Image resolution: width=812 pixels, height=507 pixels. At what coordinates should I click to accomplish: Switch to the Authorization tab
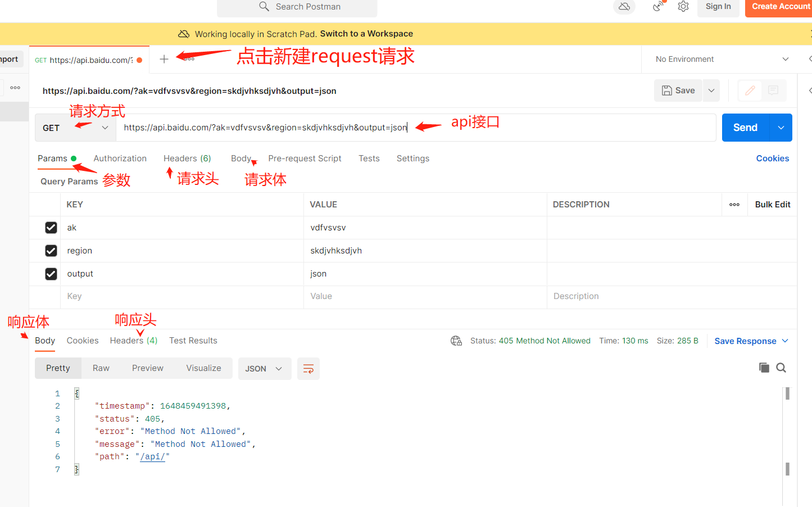pyautogui.click(x=120, y=159)
